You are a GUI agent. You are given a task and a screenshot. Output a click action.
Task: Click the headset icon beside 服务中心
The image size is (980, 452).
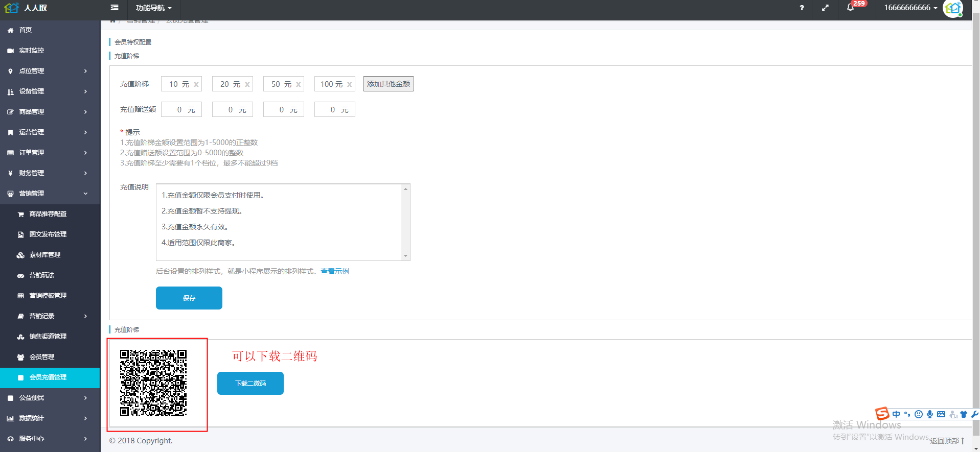pos(10,439)
